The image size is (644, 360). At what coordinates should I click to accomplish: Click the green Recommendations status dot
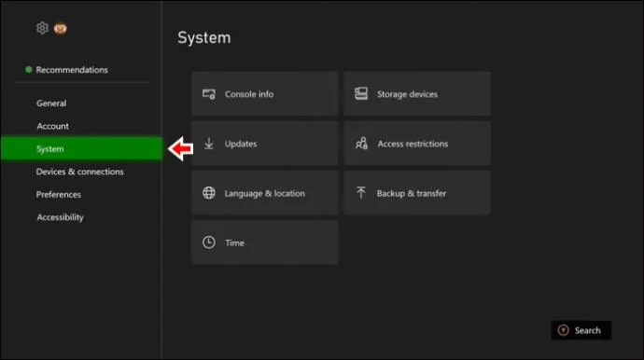[x=28, y=69]
